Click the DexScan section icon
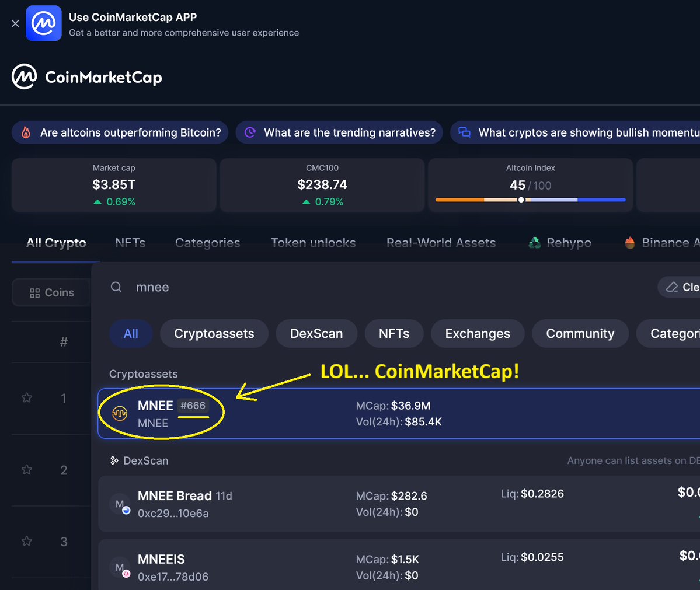 coord(114,460)
